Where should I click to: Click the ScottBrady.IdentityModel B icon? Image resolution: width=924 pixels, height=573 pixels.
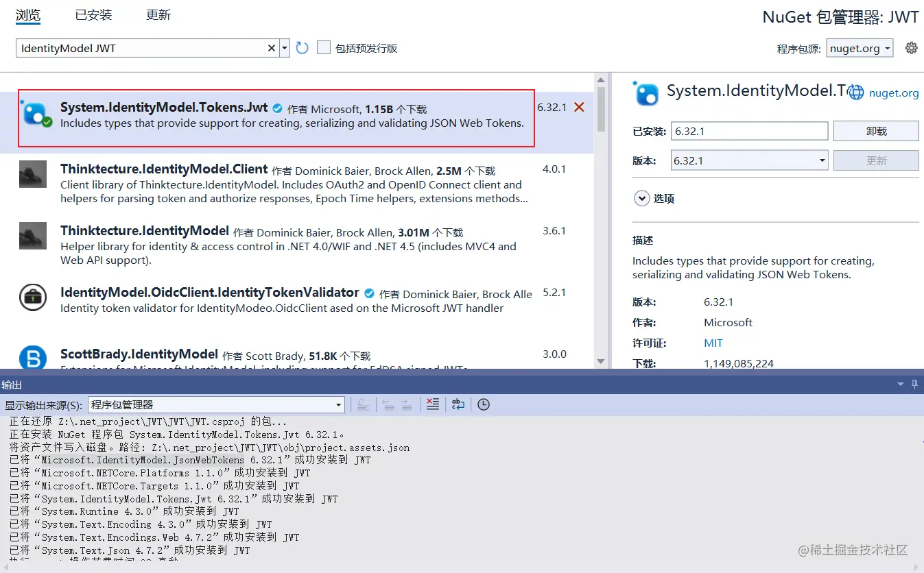33,358
